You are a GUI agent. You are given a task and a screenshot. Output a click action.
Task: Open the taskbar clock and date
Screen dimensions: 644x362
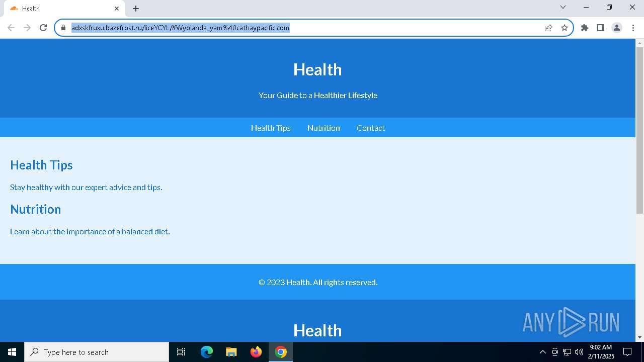[x=601, y=352]
